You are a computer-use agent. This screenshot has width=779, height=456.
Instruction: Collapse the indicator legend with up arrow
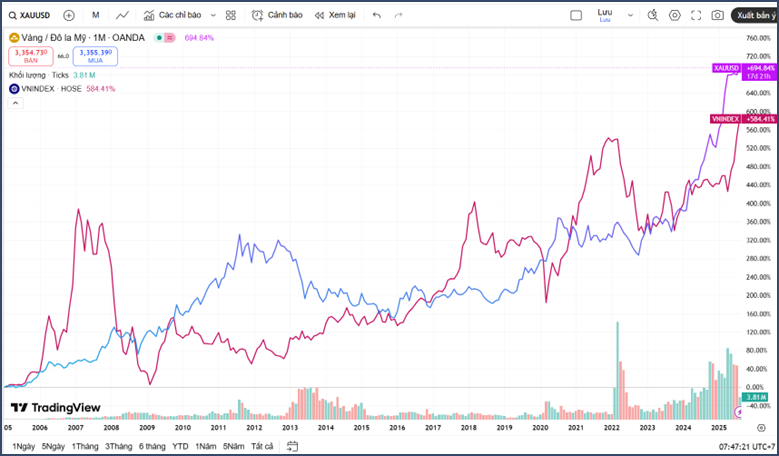tap(15, 103)
